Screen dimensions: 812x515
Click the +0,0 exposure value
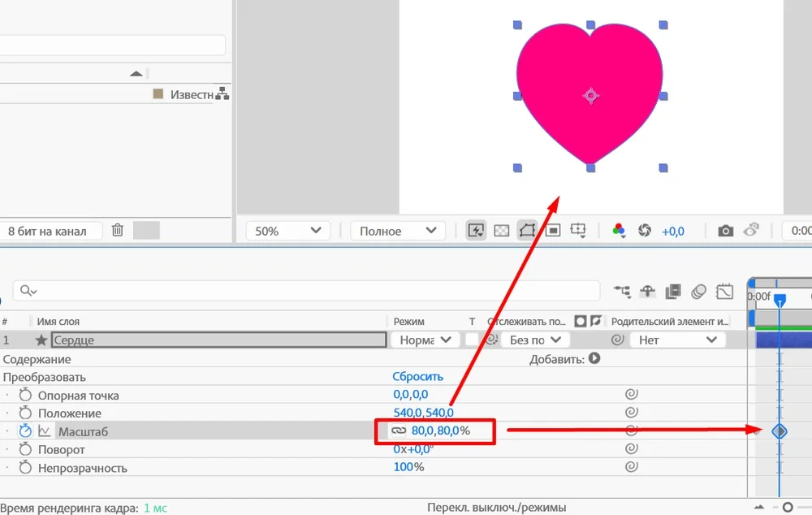(672, 231)
